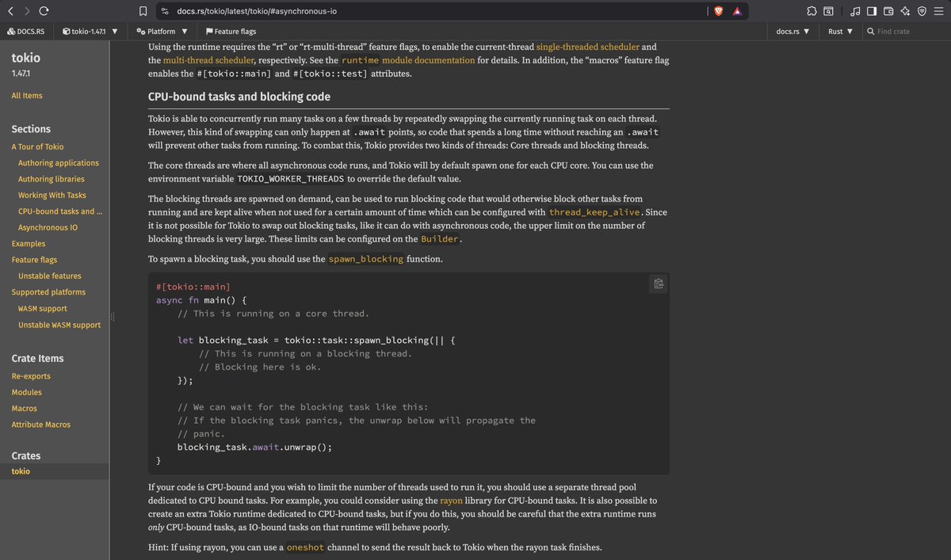The image size is (951, 560).
Task: Click the TOKIO_WORKER_THREADS variable text
Action: [291, 179]
